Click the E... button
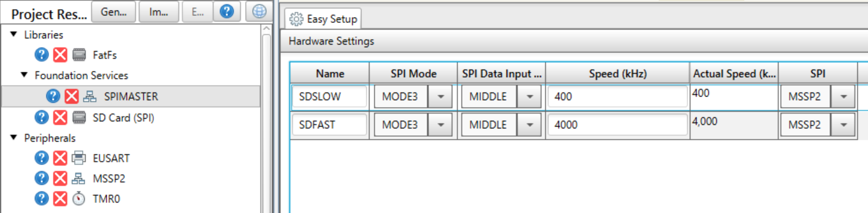The height and width of the screenshot is (213, 868). pyautogui.click(x=197, y=12)
